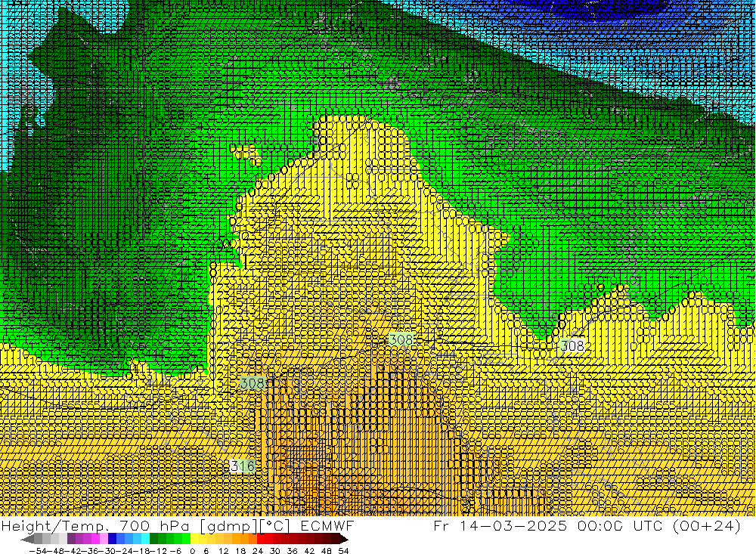Click the -54 value on the temperature scale
The image size is (756, 554).
click(38, 551)
